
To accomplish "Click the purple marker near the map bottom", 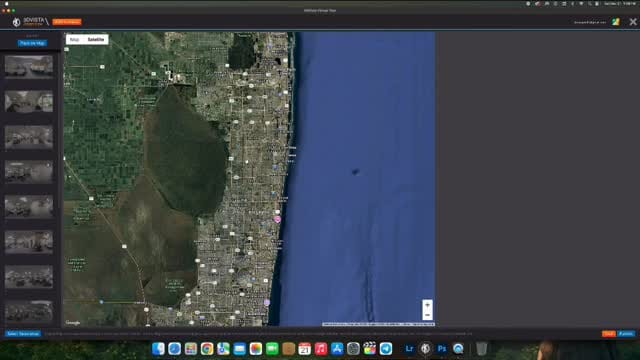I will click(x=267, y=302).
